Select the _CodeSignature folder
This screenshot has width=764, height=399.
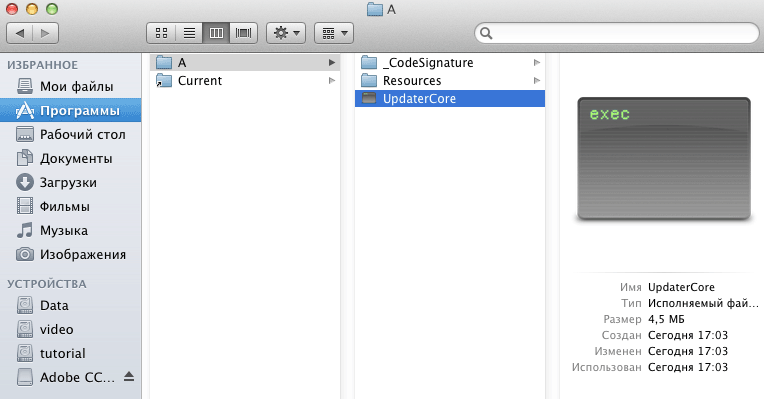click(450, 62)
